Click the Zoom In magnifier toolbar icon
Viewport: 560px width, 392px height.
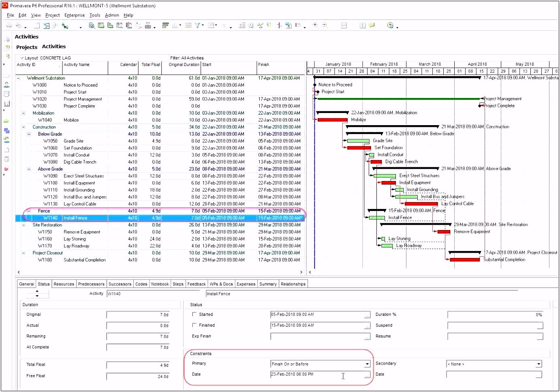315,25
